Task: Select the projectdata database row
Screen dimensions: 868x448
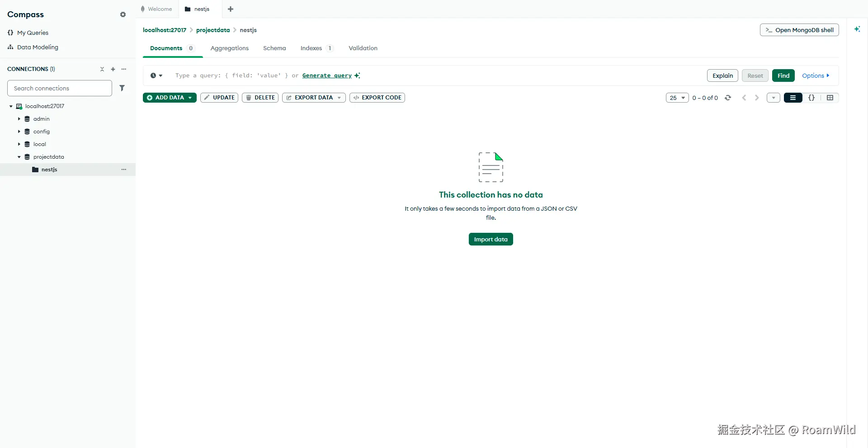Action: (68, 157)
